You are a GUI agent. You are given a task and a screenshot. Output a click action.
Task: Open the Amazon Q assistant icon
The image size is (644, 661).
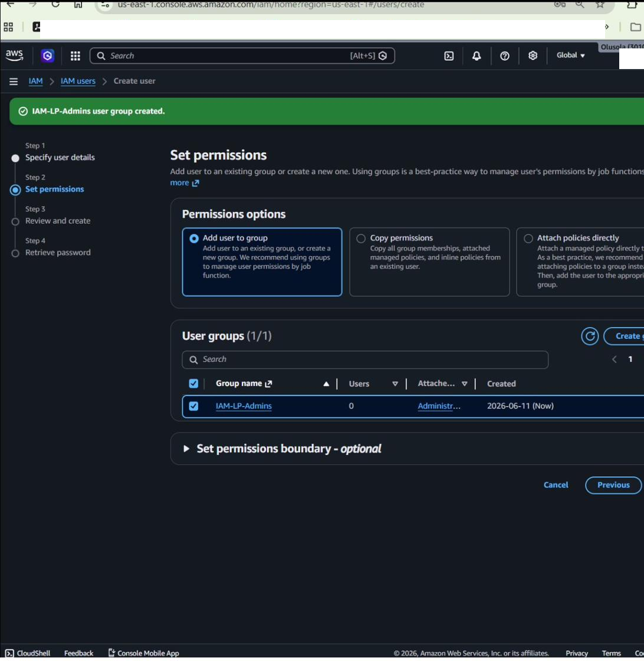click(x=48, y=55)
